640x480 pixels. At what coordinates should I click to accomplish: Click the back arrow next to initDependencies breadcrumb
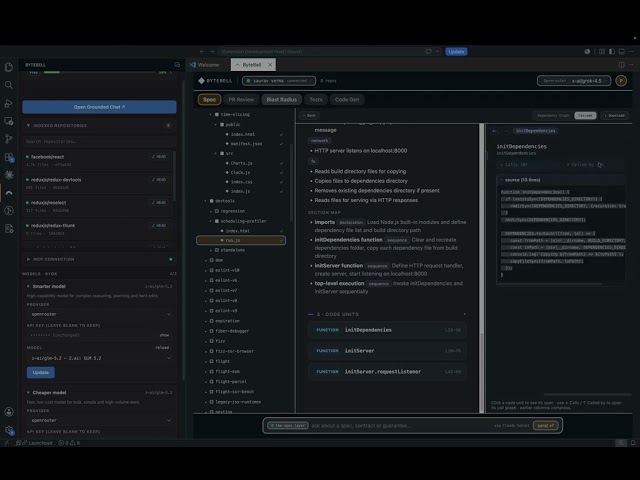coord(494,131)
